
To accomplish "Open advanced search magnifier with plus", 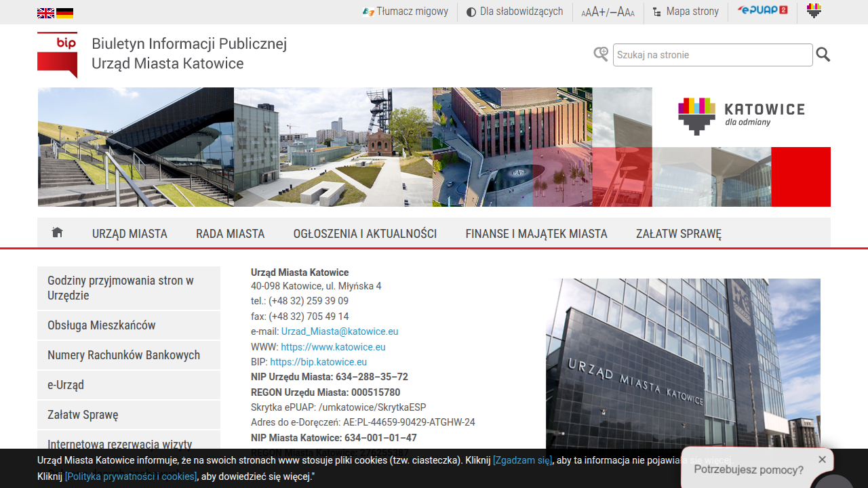I will tap(601, 54).
